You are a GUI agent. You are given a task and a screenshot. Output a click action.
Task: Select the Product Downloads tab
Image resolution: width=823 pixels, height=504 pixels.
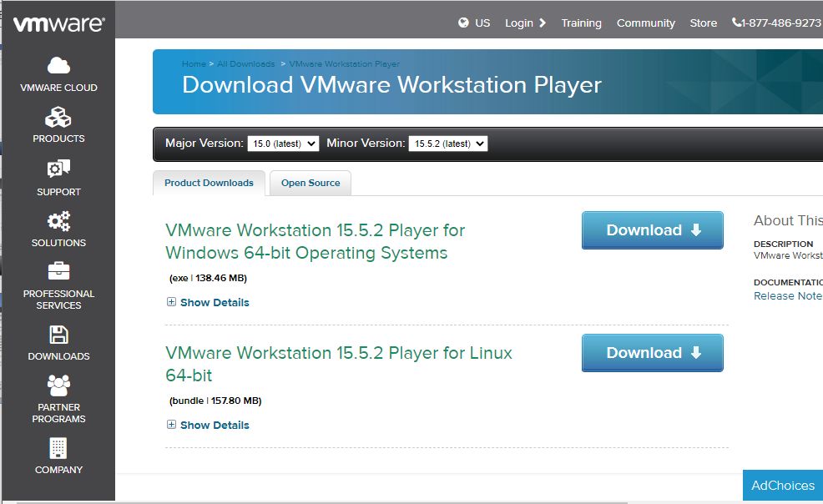pos(209,183)
